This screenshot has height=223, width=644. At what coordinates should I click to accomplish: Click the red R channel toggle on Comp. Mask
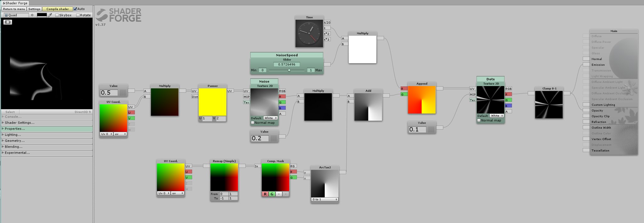pyautogui.click(x=265, y=194)
